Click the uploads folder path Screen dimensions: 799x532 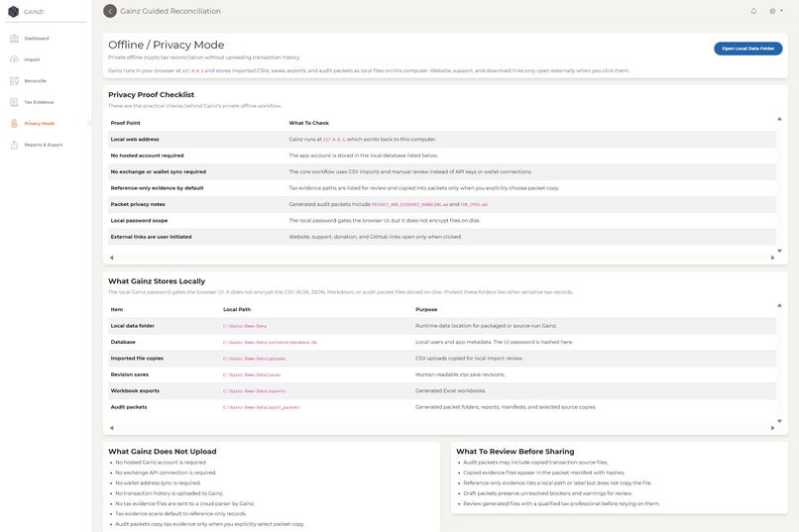pyautogui.click(x=255, y=359)
